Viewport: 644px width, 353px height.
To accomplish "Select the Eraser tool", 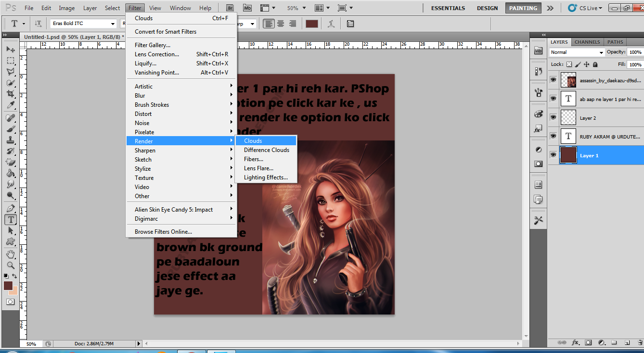I will click(10, 162).
